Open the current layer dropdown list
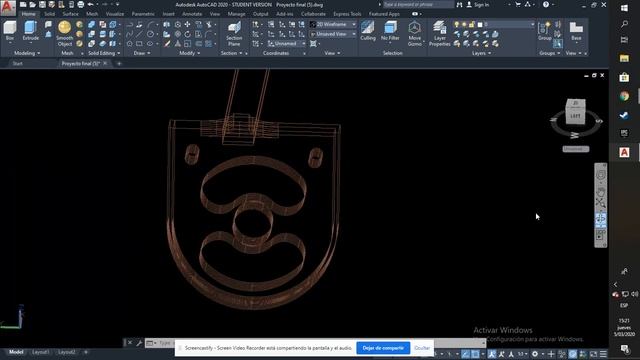 point(532,24)
